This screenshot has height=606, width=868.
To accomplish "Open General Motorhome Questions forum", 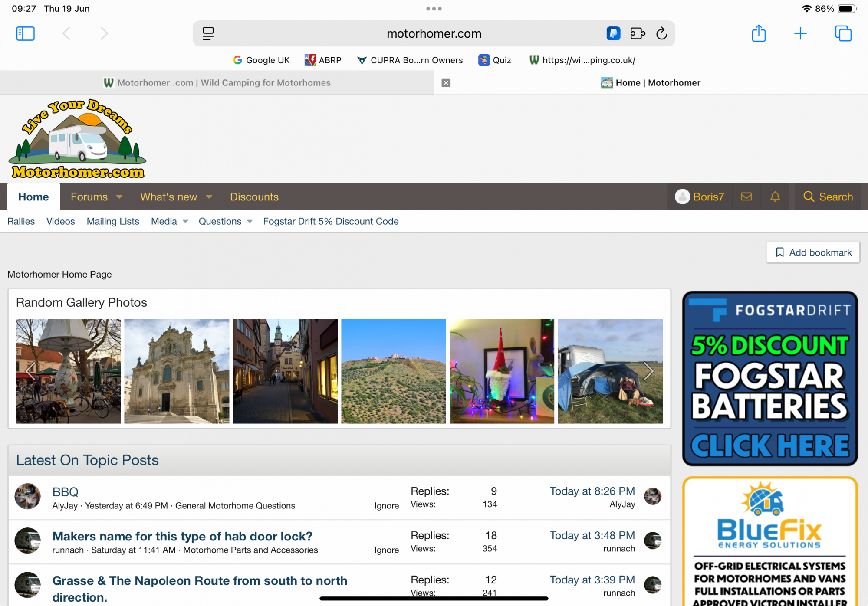I will click(235, 506).
